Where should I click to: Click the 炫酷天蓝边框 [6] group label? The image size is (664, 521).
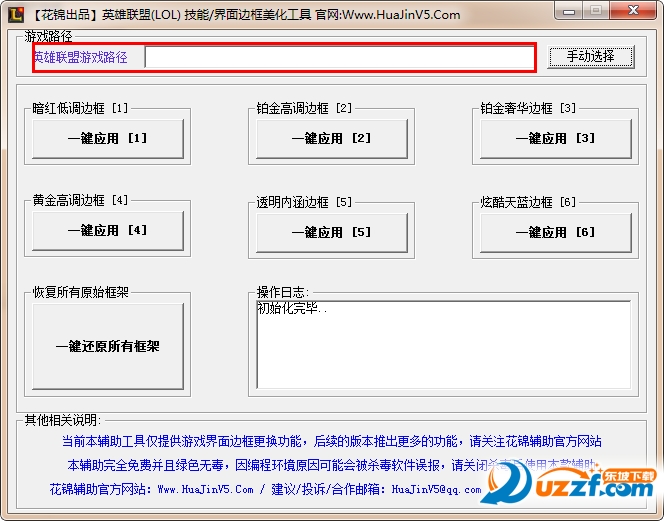coord(528,202)
